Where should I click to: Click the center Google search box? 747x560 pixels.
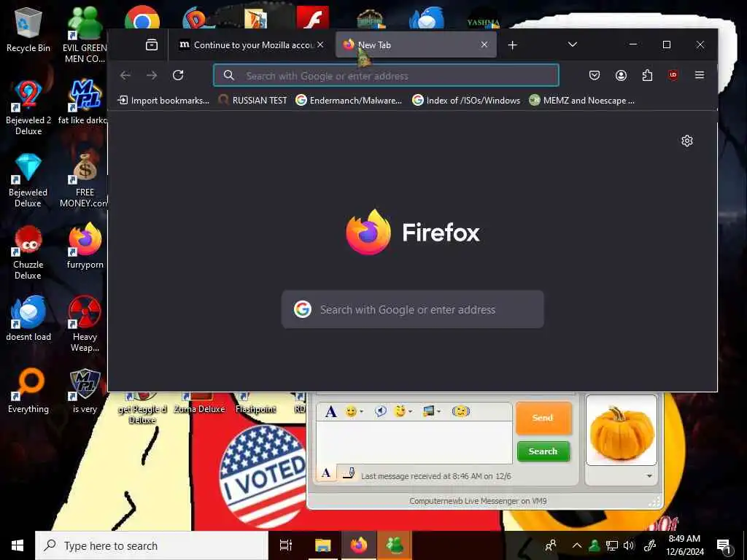coord(413,309)
